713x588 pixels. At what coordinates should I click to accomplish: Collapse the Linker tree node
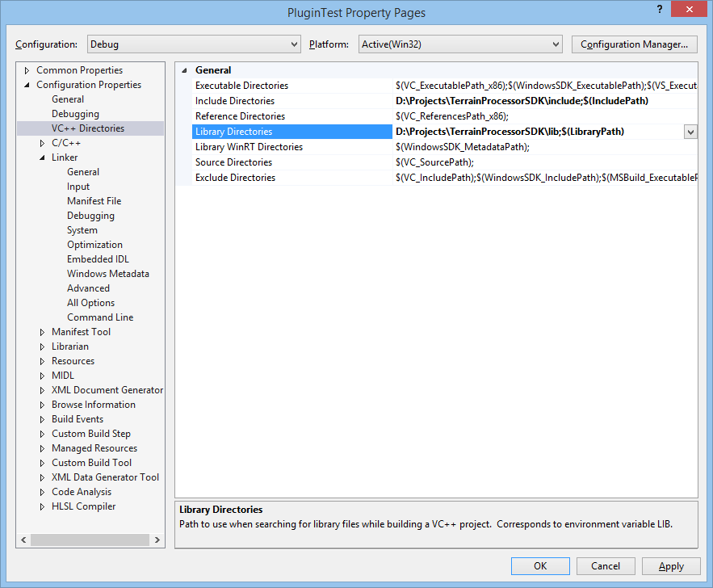[x=43, y=157]
